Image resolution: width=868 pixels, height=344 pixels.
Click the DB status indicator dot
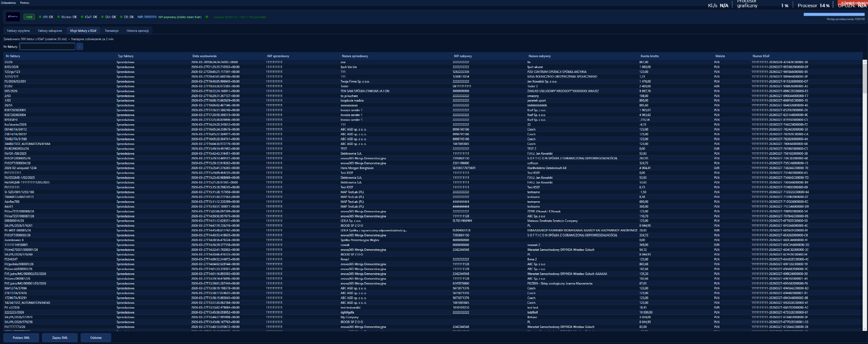tap(121, 17)
